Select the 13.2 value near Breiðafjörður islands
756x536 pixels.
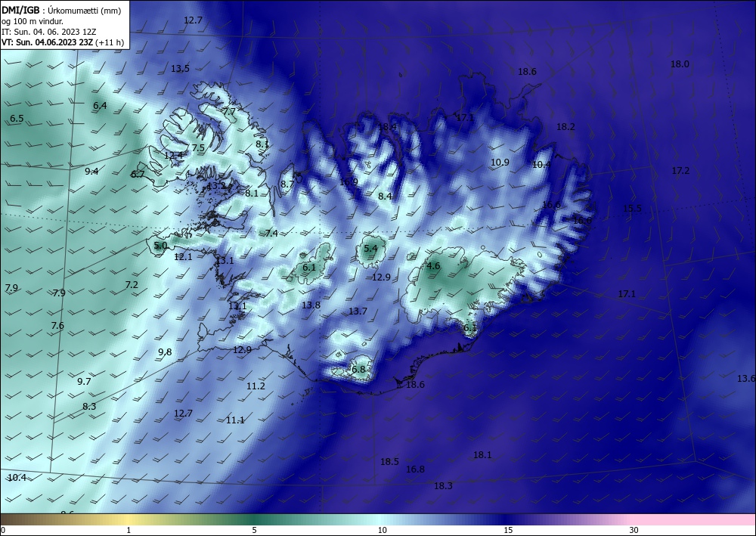[x=216, y=185]
